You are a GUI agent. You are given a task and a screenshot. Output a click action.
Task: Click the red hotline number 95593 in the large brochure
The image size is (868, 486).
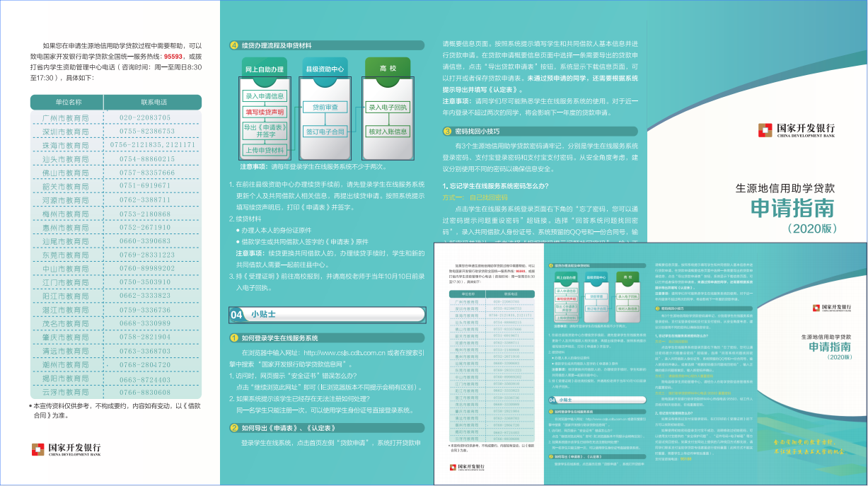coord(174,56)
